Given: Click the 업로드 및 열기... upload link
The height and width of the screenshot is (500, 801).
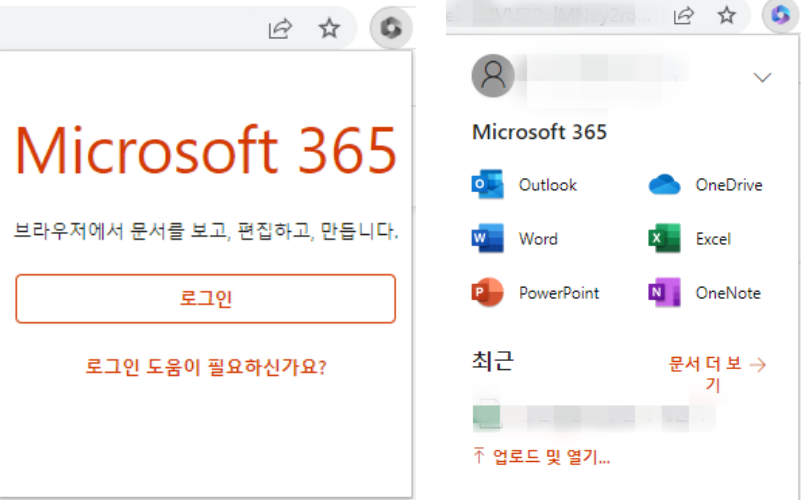Looking at the screenshot, I should [x=542, y=457].
